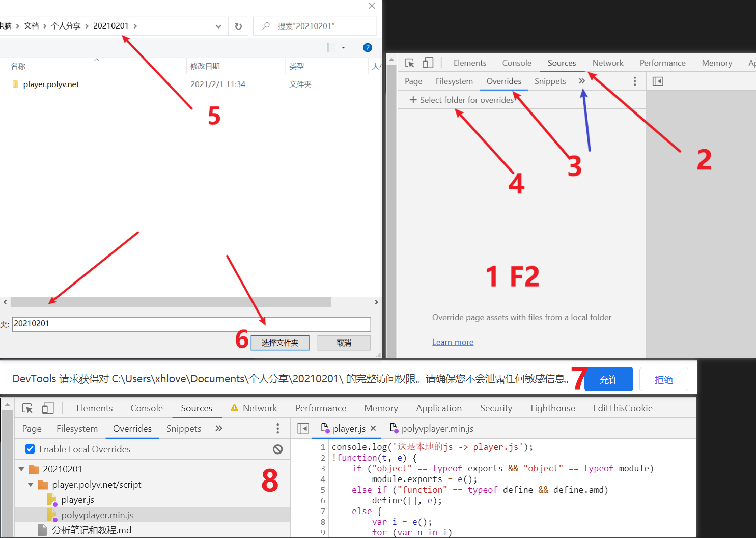Select polyvplayer.min.js in overrides tree
756x538 pixels.
click(97, 515)
